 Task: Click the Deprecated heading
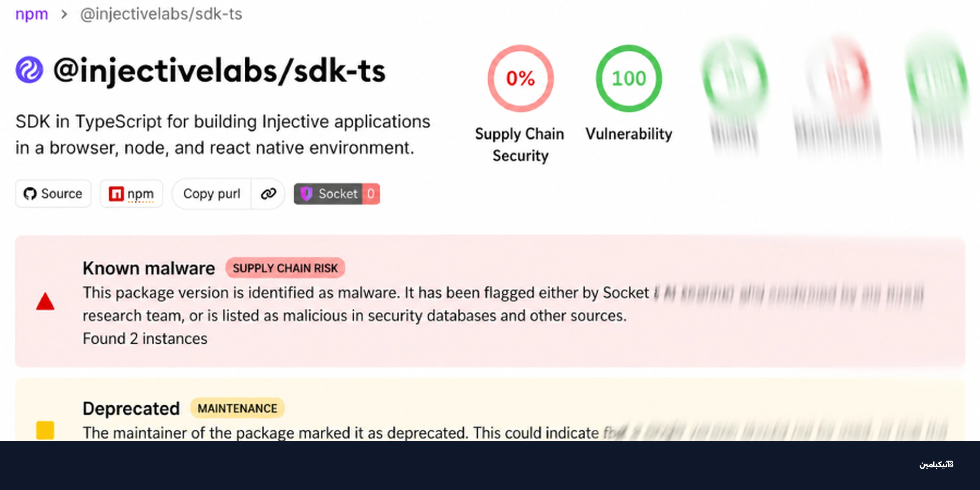131,409
